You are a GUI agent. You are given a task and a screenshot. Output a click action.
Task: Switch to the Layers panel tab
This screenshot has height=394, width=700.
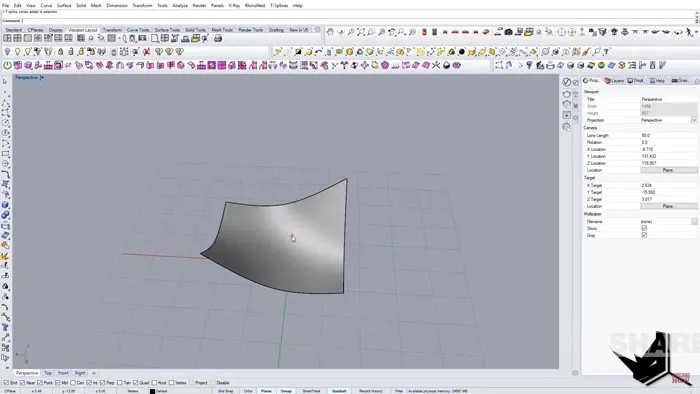click(614, 81)
